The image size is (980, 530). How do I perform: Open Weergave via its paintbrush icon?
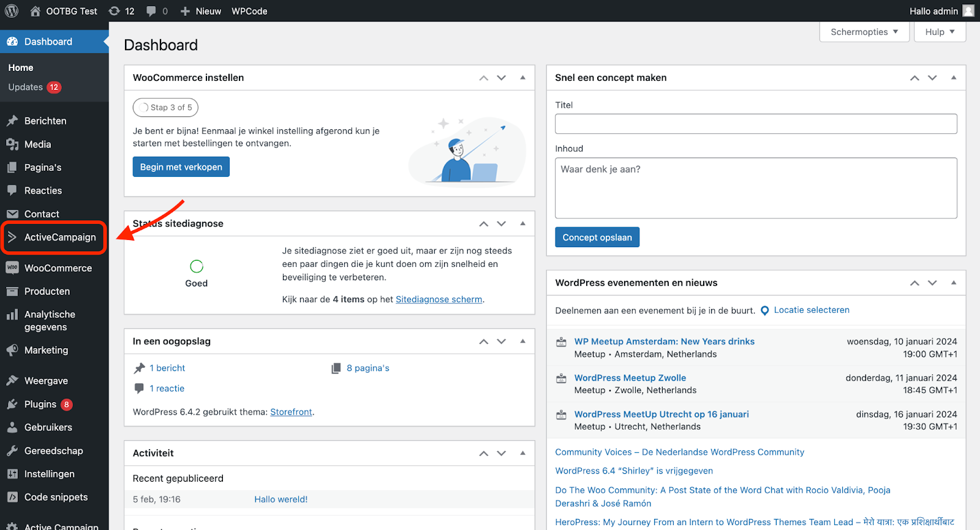pyautogui.click(x=12, y=380)
